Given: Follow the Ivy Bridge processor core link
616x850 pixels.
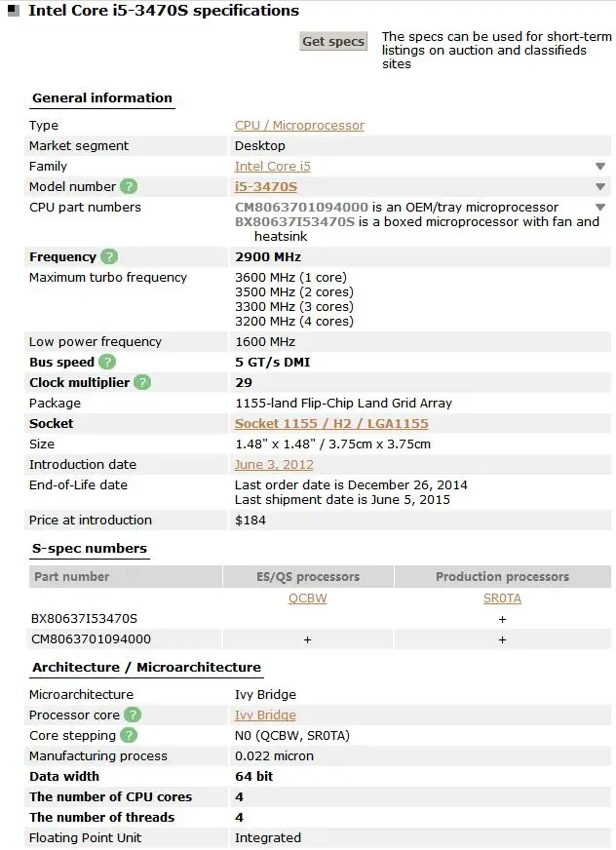Looking at the screenshot, I should tap(265, 715).
